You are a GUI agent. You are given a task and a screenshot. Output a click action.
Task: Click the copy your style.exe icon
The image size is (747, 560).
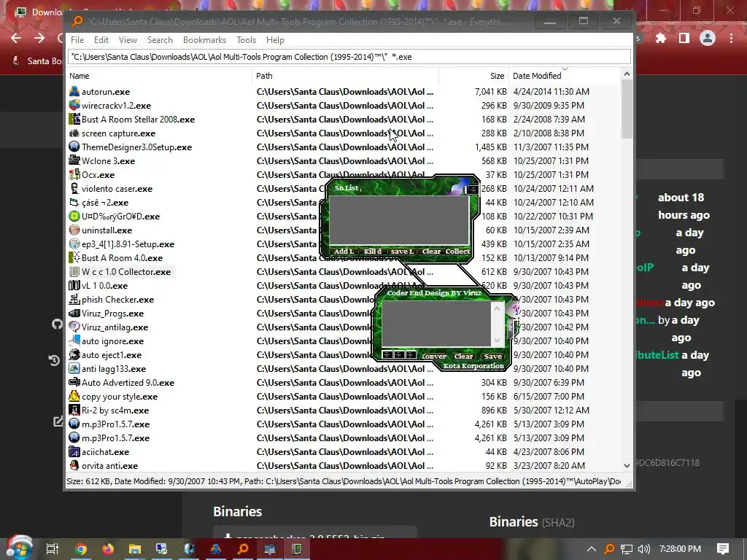click(x=74, y=396)
